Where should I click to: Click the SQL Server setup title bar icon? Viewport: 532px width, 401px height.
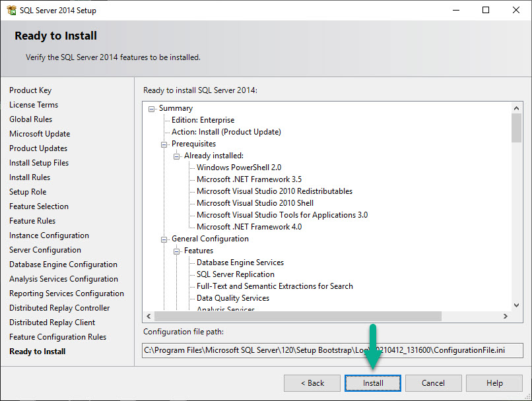[11, 10]
